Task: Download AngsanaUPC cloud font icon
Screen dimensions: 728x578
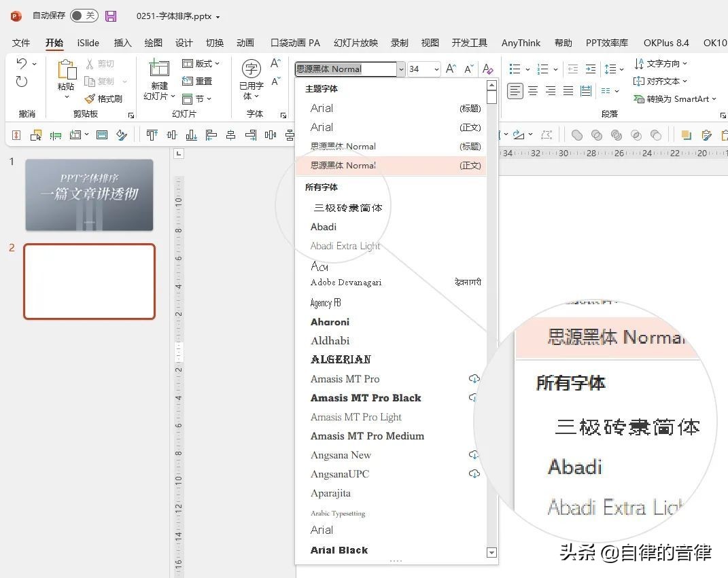Action: pos(474,473)
